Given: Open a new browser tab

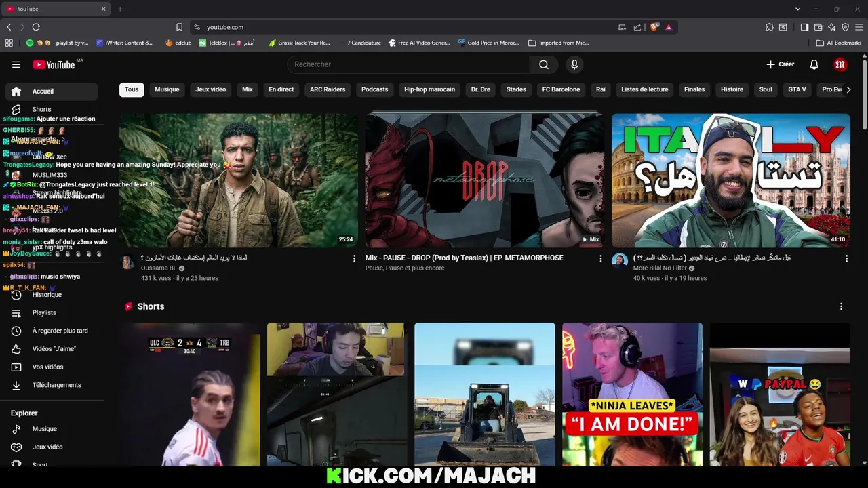Looking at the screenshot, I should coord(120,9).
